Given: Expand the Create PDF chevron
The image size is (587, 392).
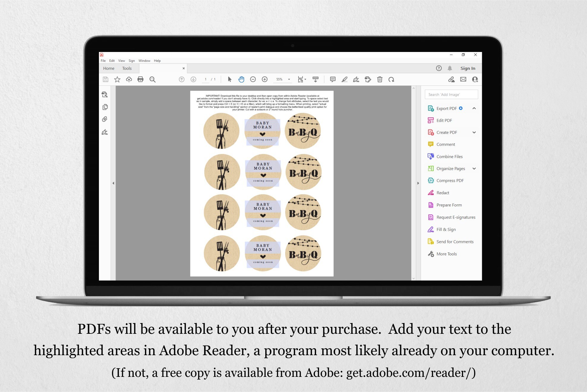Looking at the screenshot, I should (474, 132).
